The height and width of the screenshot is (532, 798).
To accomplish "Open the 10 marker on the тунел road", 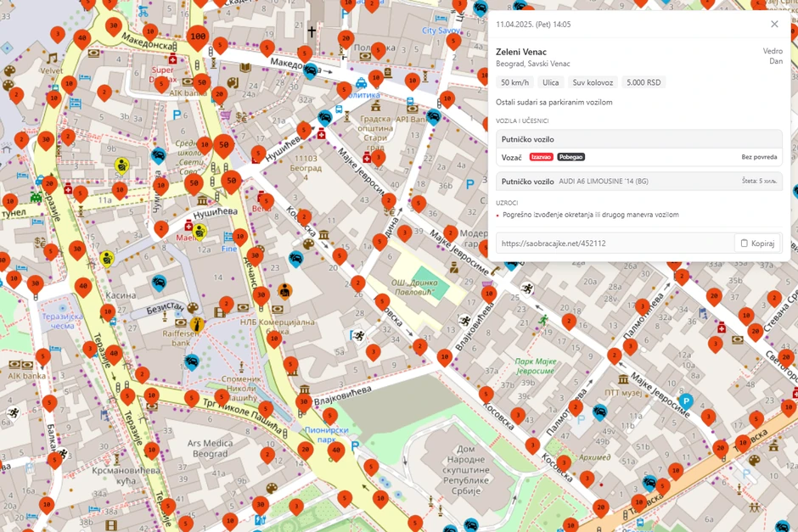I will pos(10,202).
